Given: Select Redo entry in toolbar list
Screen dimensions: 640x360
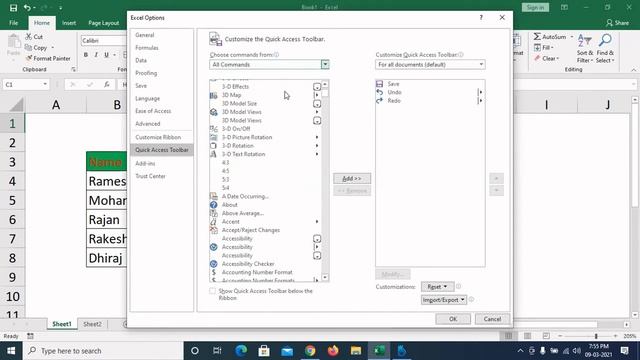Looking at the screenshot, I should point(430,100).
